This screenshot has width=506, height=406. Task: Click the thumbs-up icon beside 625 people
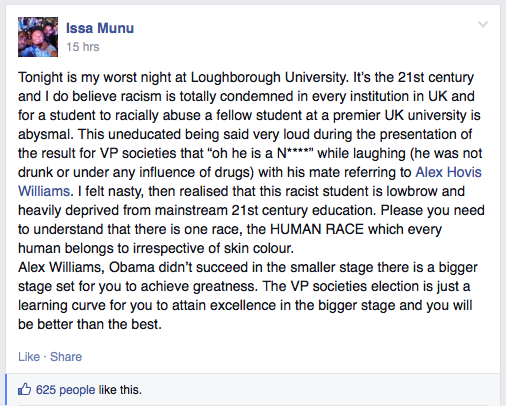[24, 389]
